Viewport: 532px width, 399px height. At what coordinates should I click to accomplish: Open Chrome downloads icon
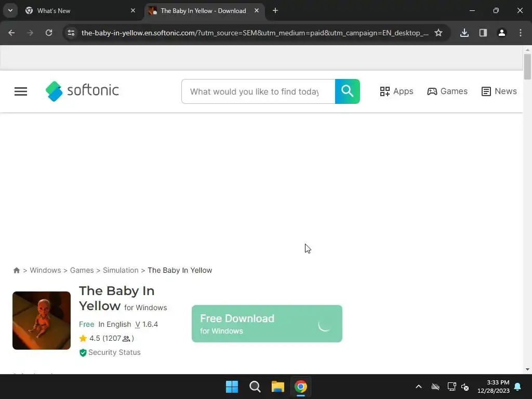(x=464, y=33)
